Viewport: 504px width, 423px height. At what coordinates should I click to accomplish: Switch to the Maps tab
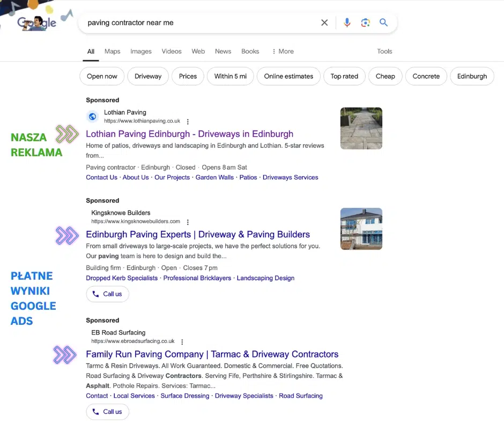pos(112,52)
